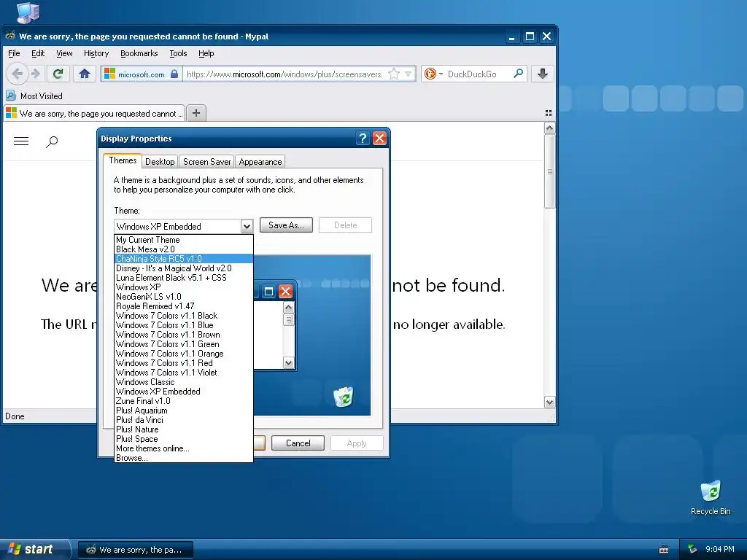Choose Windows 7 Colors v1.1 Orange

pyautogui.click(x=183, y=354)
